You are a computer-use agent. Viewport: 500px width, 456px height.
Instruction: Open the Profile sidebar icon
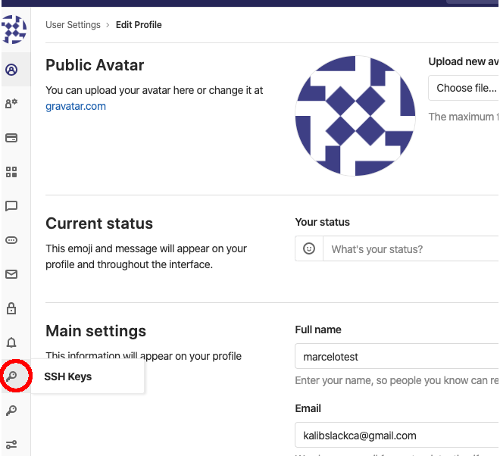click(x=11, y=70)
